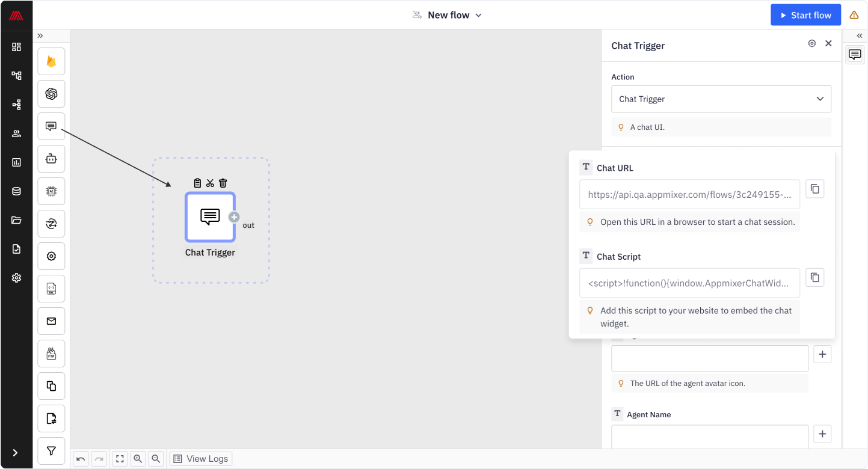868x469 pixels.
Task: Click the robot agent connector icon
Action: tap(51, 159)
